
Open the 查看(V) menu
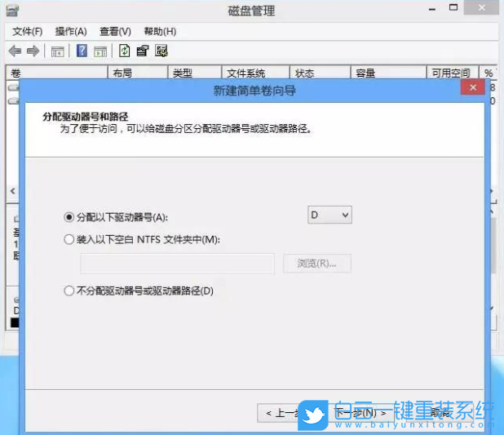(x=115, y=32)
